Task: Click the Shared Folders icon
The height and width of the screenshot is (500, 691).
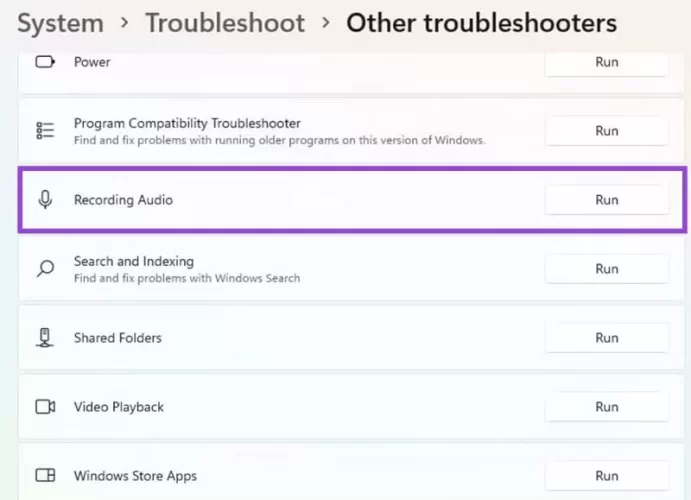Action: 45,338
